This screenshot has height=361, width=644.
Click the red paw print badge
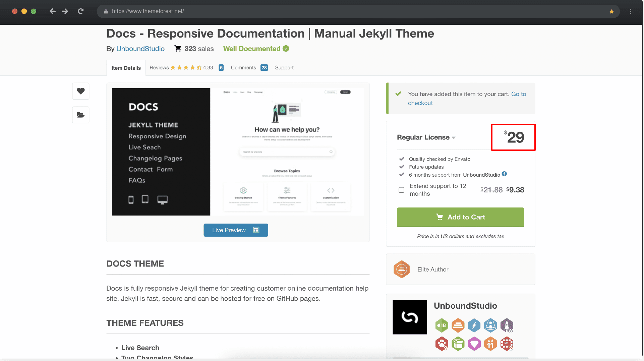coord(442,344)
